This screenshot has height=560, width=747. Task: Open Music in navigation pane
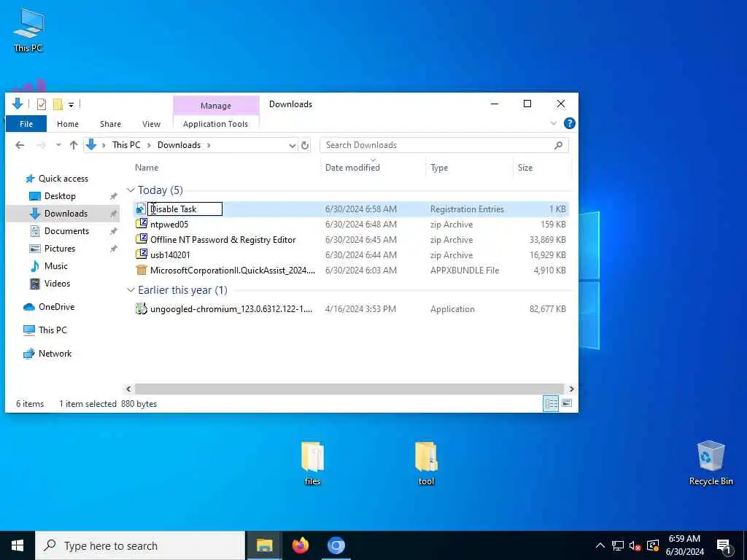[x=55, y=266]
